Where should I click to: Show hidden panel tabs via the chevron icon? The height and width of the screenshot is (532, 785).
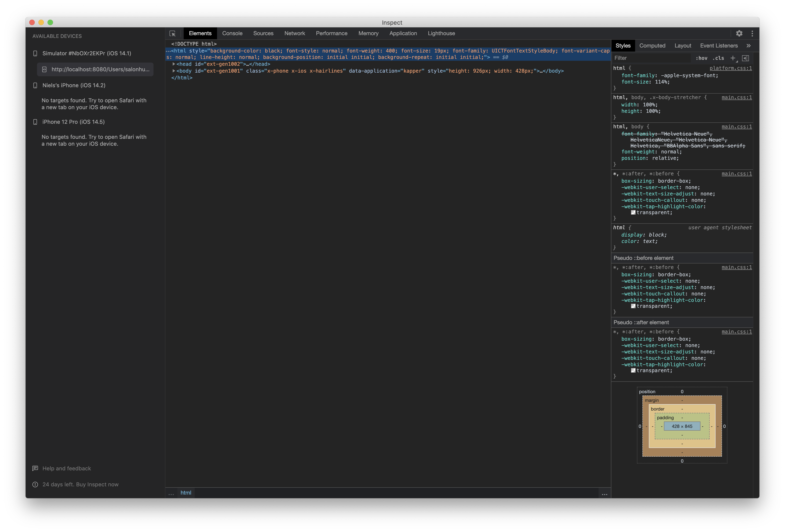749,45
